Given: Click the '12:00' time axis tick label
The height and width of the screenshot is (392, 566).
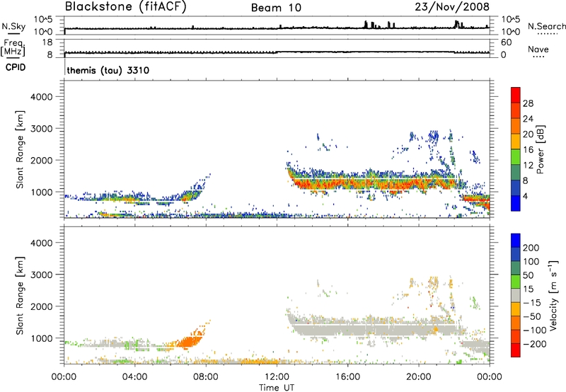Looking at the screenshot, I should (277, 377).
